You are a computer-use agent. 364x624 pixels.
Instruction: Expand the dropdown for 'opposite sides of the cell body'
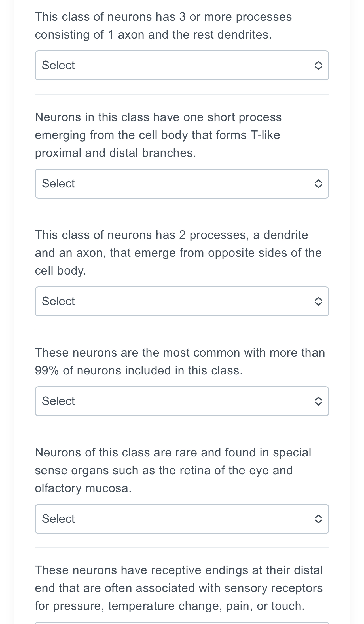(x=181, y=301)
